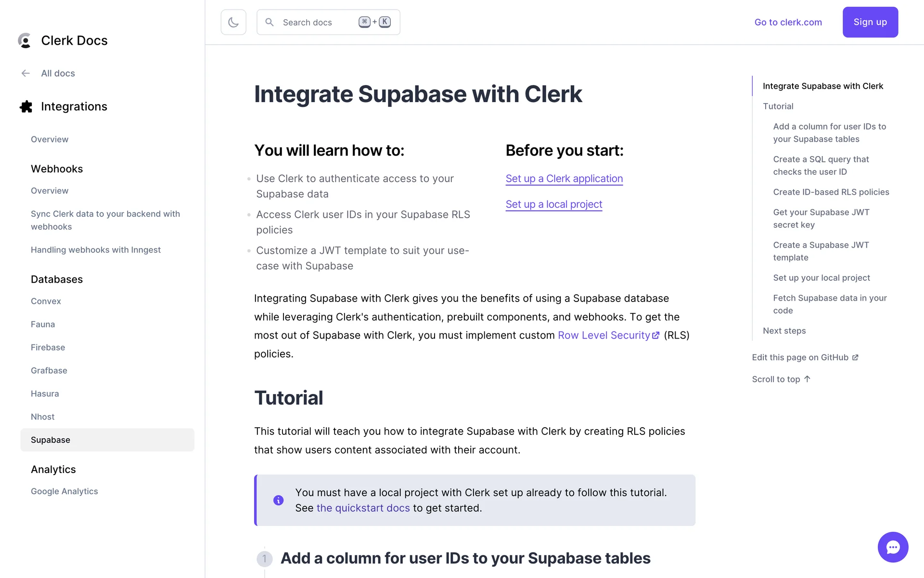The image size is (924, 578).
Task: Open the Set up a Clerk application link
Action: (564, 179)
